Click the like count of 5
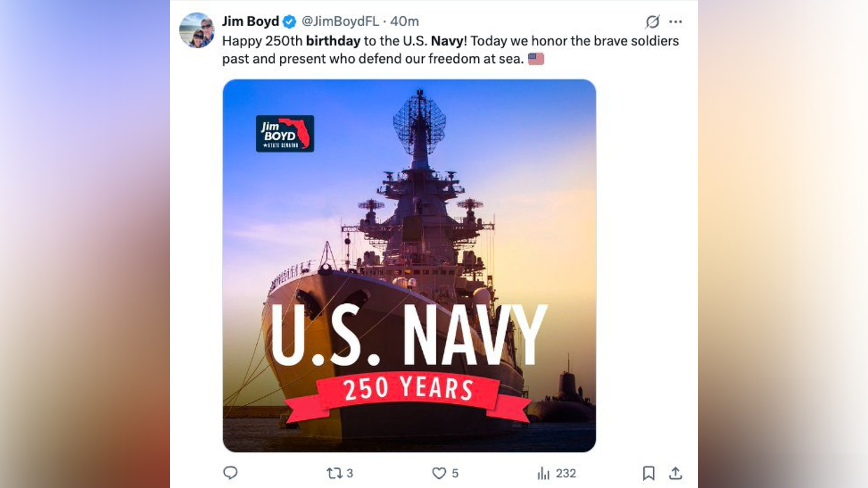Screen dimensions: 868x488 [455, 473]
